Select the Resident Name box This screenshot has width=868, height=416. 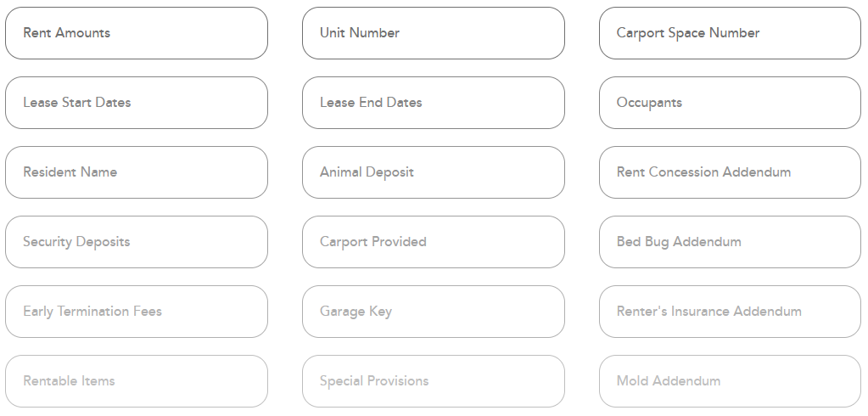coord(137,172)
